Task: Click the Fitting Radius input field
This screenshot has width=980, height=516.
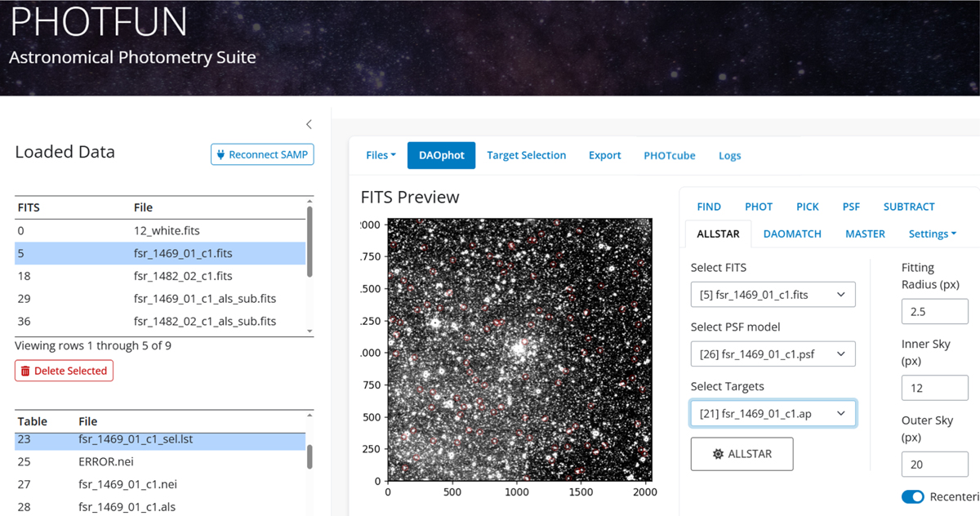Action: point(934,312)
